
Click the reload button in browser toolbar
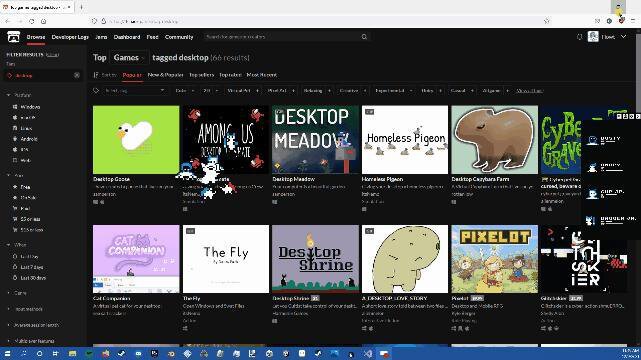tap(32, 21)
